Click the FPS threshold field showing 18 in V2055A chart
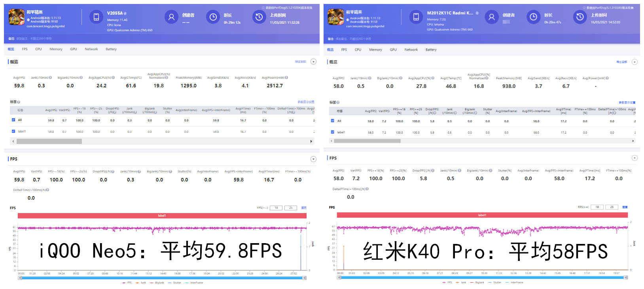644x289 pixels. click(276, 208)
